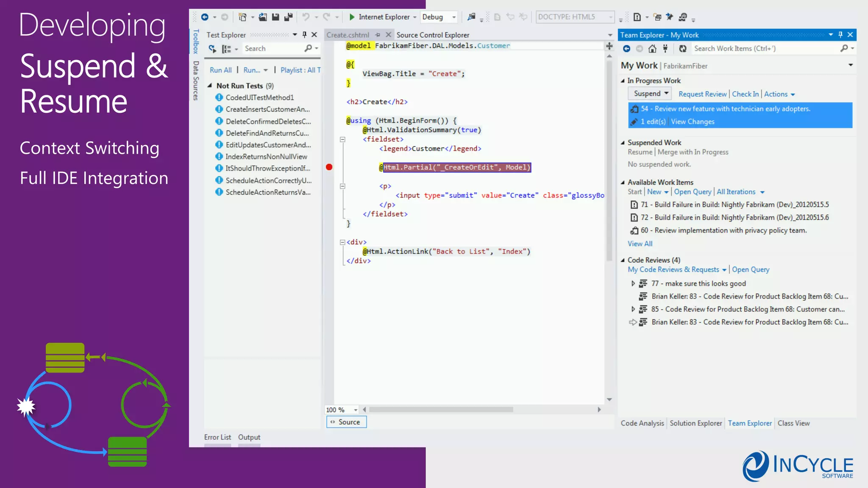This screenshot has width=868, height=488.
Task: Click the Save All toolbar icon
Action: tap(289, 17)
